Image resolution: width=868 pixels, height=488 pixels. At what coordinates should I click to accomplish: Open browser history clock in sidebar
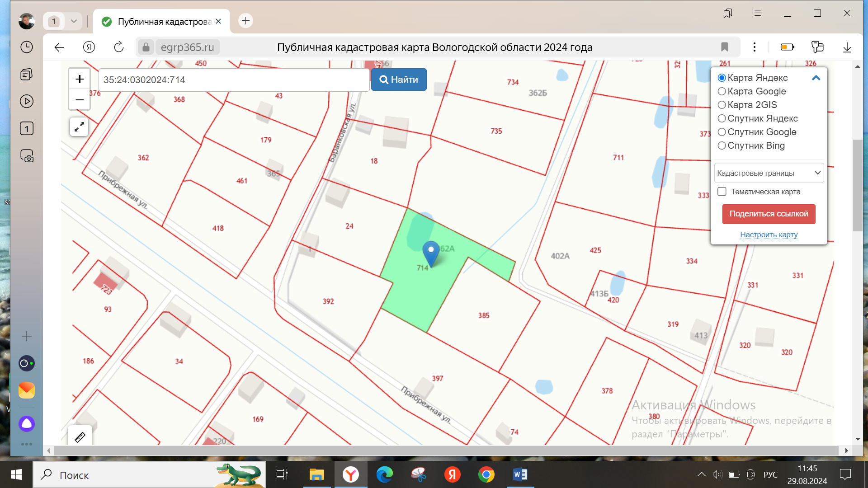(27, 47)
